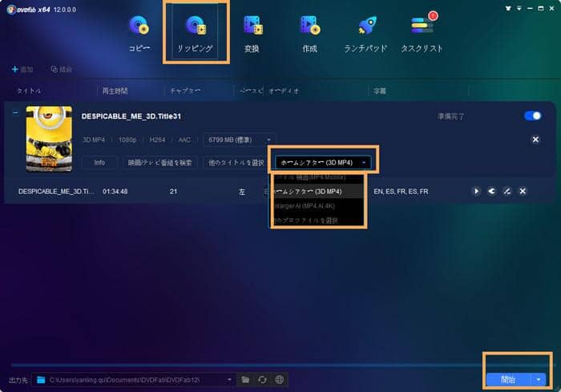Choose Enlarger AI (MP4.AI.4K) profile option

[317, 206]
